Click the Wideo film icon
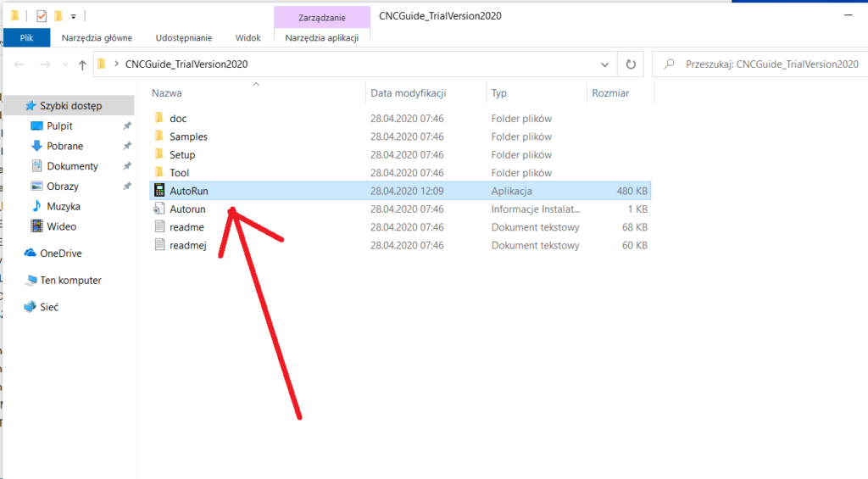This screenshot has height=479, width=868. [x=36, y=226]
